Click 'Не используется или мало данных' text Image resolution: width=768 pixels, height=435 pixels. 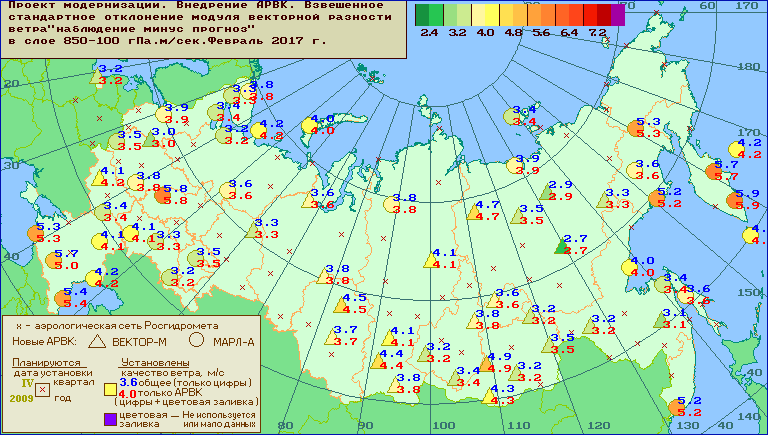[x=219, y=419]
